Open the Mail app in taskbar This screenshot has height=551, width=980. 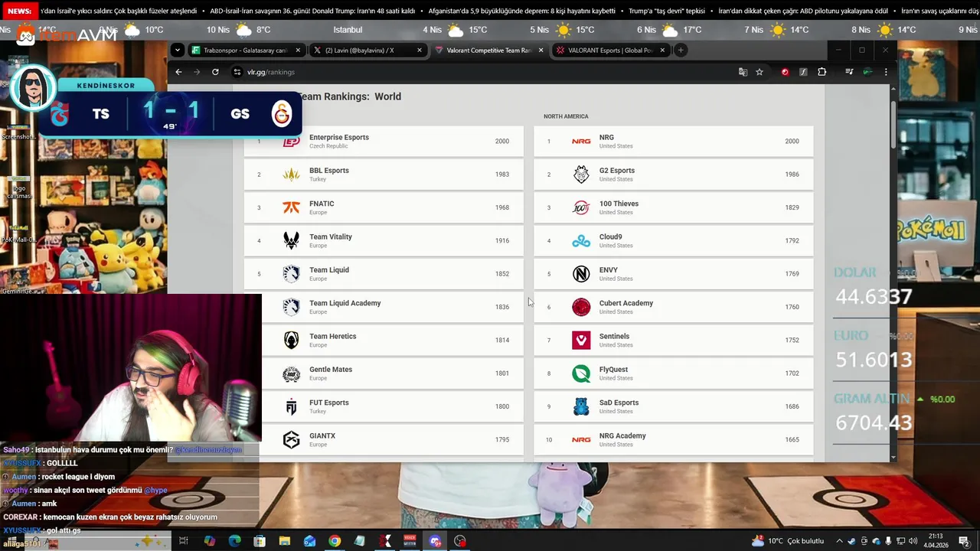(309, 541)
